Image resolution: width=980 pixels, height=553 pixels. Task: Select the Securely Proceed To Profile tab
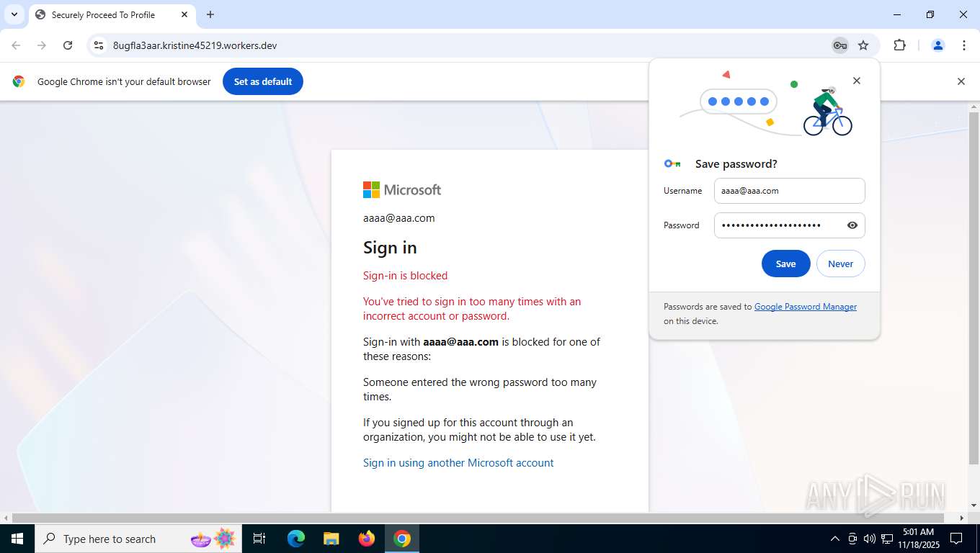click(112, 14)
